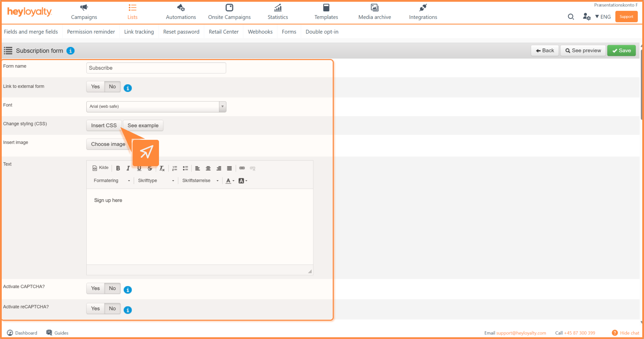Switch to the Webhooks tab

[x=260, y=32]
